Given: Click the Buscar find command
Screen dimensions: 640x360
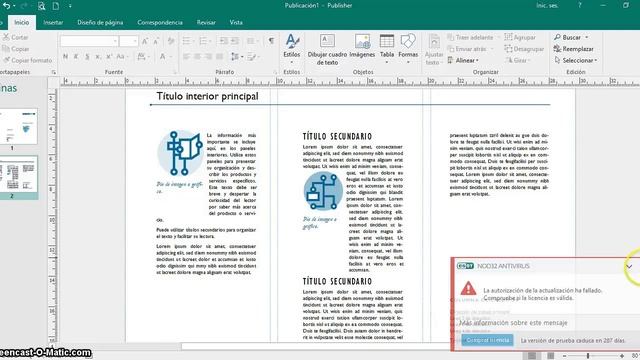Looking at the screenshot, I should coord(571,37).
